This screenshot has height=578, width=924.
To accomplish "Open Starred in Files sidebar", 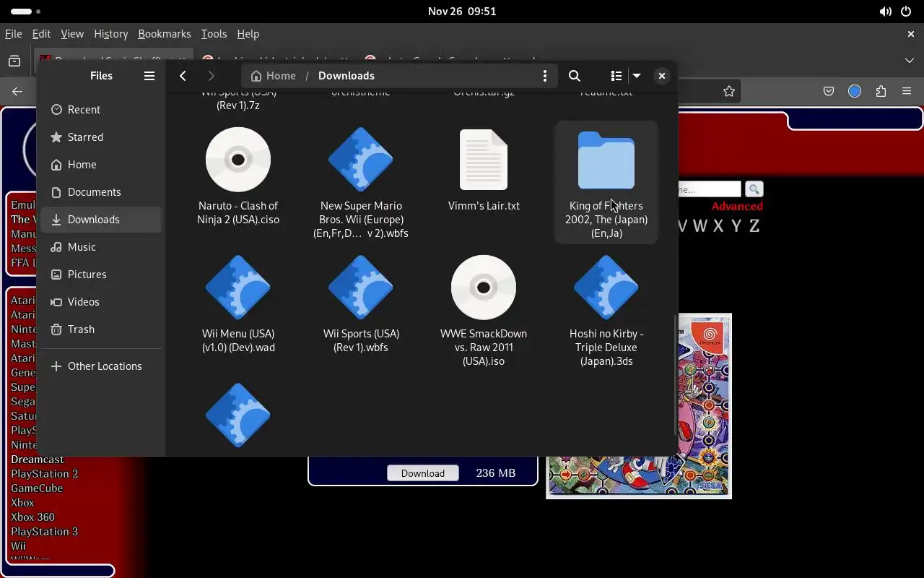I will coord(101,137).
